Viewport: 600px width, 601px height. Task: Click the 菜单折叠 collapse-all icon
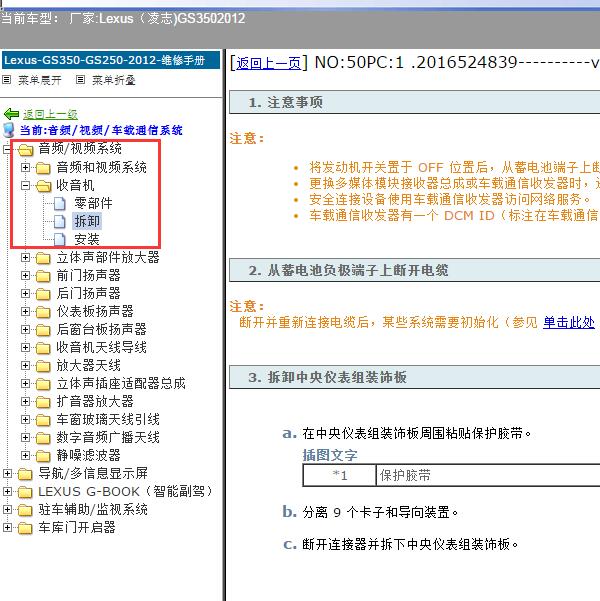click(x=80, y=80)
